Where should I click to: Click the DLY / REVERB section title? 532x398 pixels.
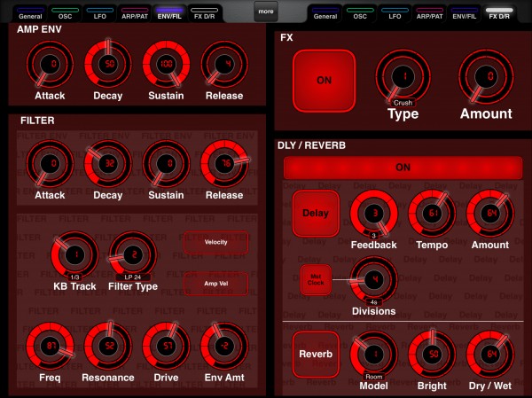pos(311,145)
